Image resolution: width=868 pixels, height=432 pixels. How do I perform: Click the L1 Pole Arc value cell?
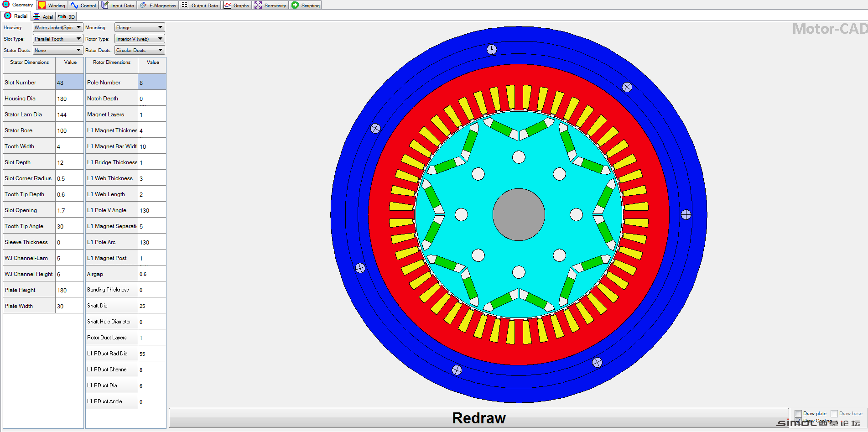(x=152, y=242)
